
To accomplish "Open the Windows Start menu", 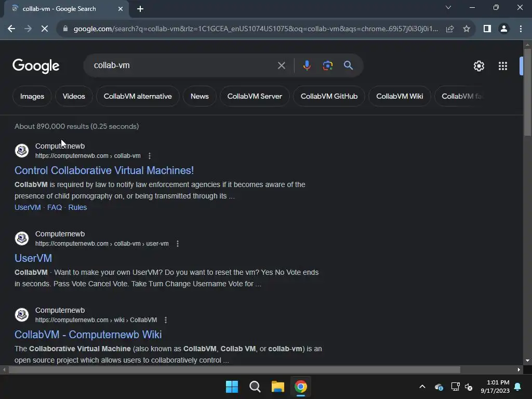I will (232, 387).
